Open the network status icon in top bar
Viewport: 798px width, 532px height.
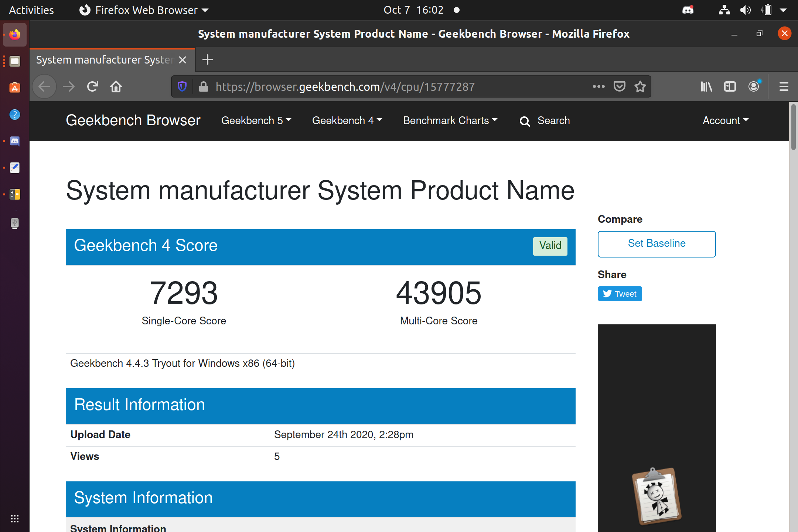[724, 10]
